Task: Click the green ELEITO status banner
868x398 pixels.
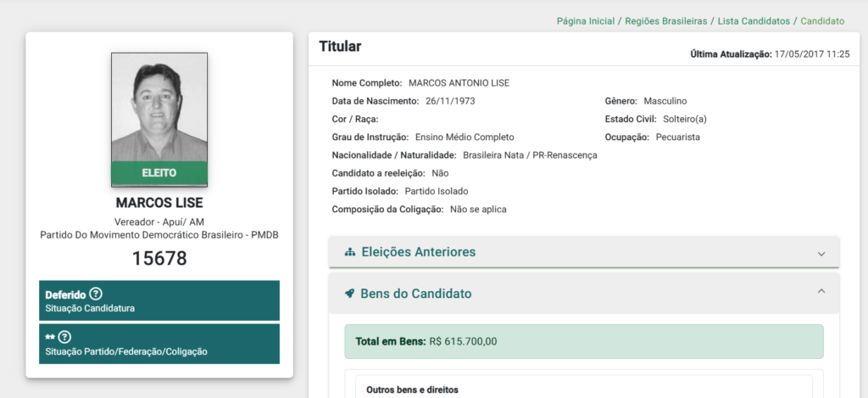Action: [159, 173]
